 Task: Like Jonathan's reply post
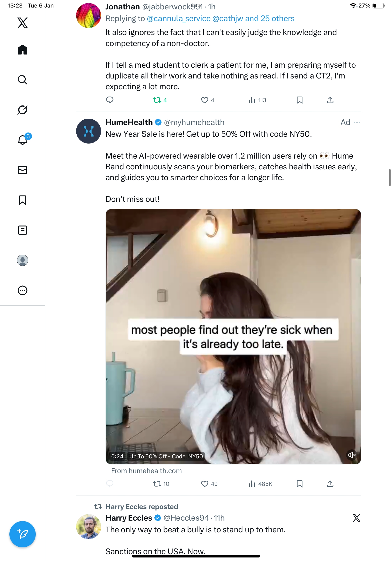click(205, 100)
